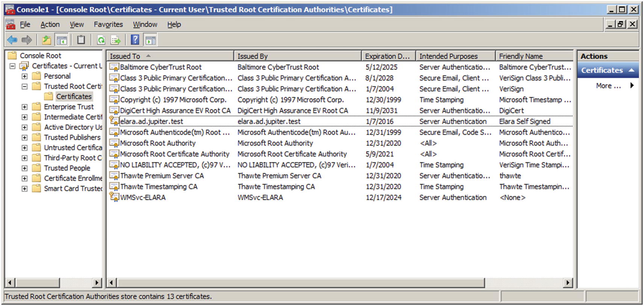Go up one level toolbar icon
The image size is (644, 306).
click(47, 40)
